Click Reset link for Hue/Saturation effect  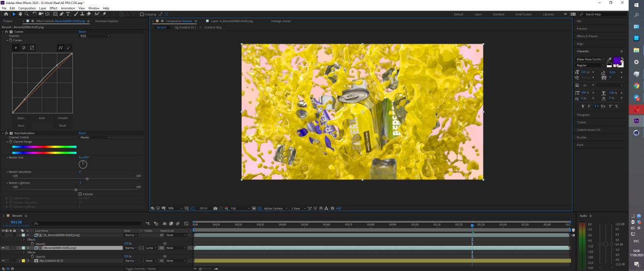[x=82, y=133]
